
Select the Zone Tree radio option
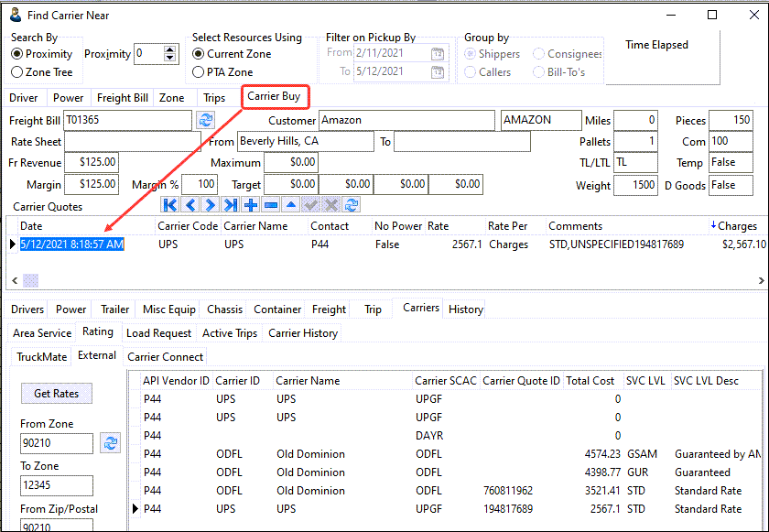click(17, 72)
